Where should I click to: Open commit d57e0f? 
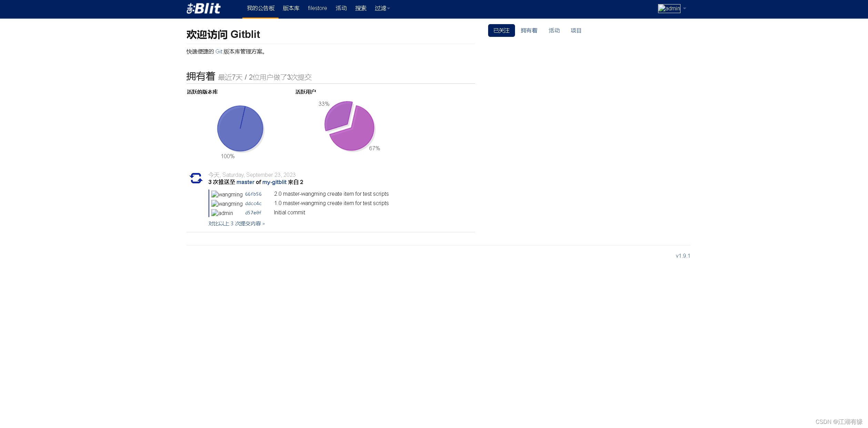pos(253,213)
